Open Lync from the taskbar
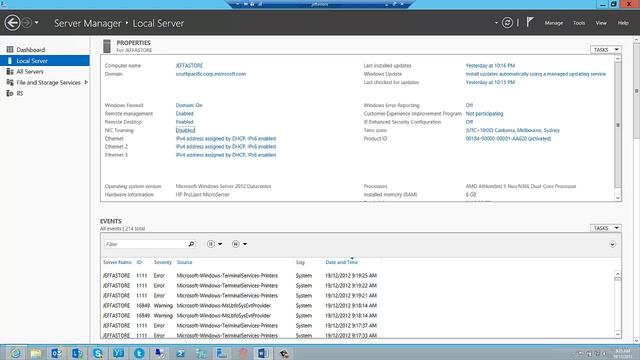640x360 pixels. click(77, 353)
